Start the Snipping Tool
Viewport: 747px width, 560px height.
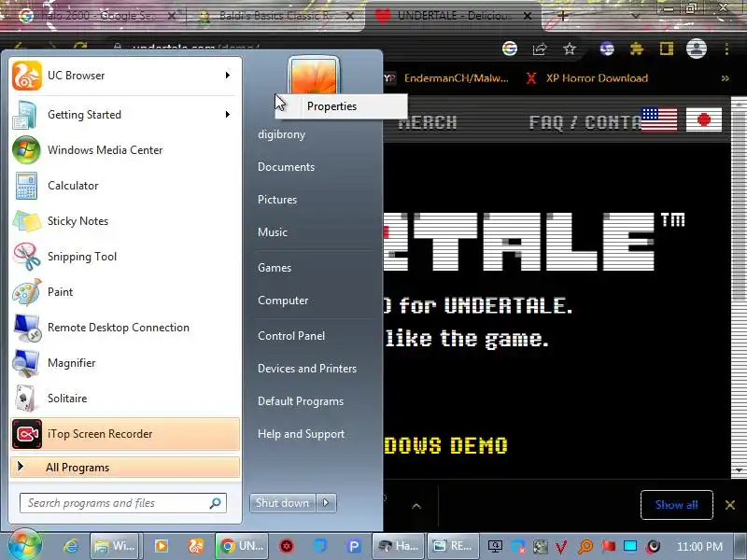point(124,257)
